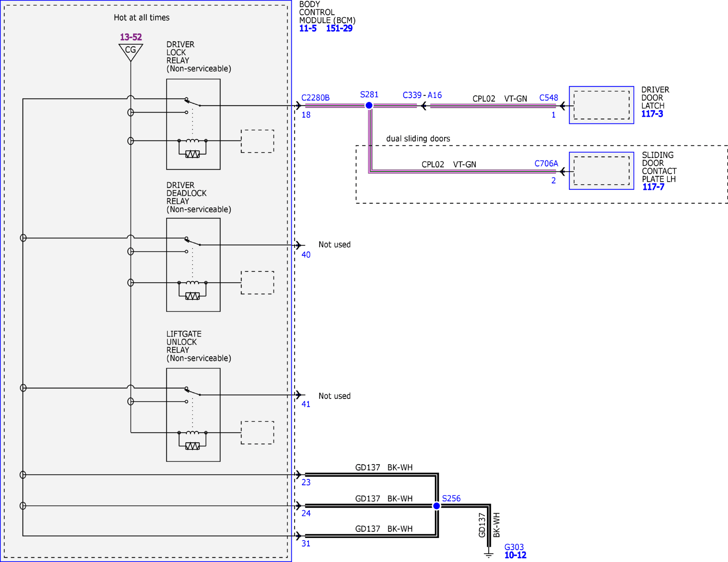Open ground G303 page reference 10-12
728x562 pixels.
pos(515,555)
